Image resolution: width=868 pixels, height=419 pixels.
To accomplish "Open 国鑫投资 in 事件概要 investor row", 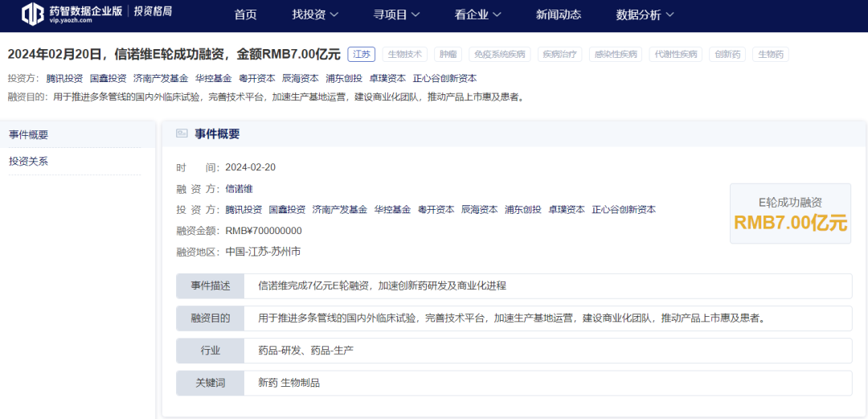I will 287,209.
